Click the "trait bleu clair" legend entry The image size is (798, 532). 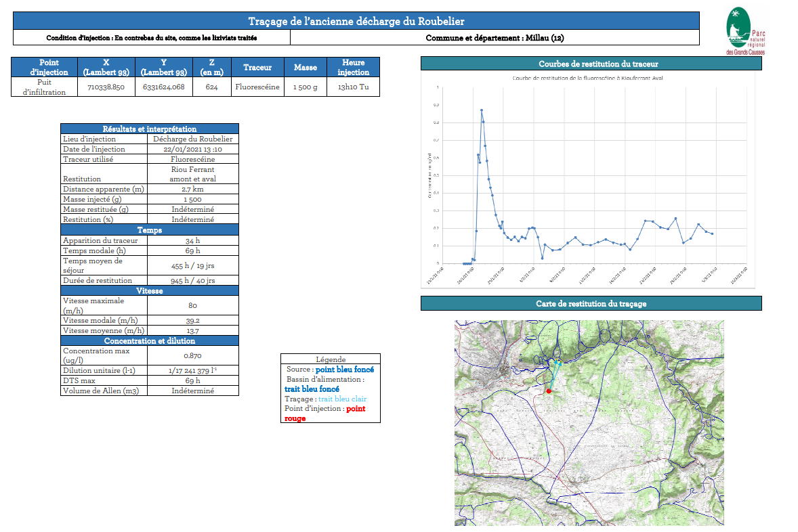pyautogui.click(x=342, y=399)
